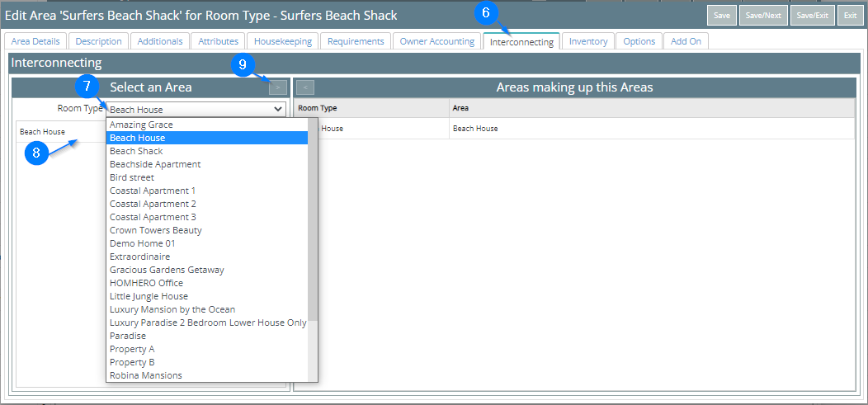Select Beach House in the area list
The height and width of the screenshot is (405, 868).
coord(43,131)
